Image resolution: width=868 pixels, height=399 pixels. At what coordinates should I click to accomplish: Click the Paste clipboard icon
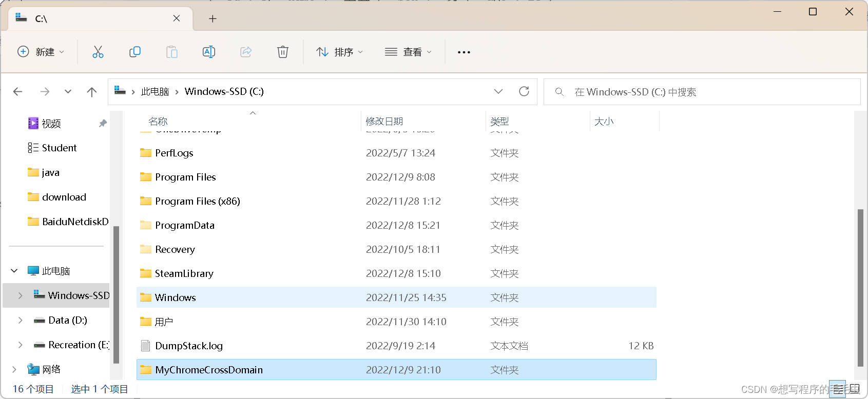[172, 52]
